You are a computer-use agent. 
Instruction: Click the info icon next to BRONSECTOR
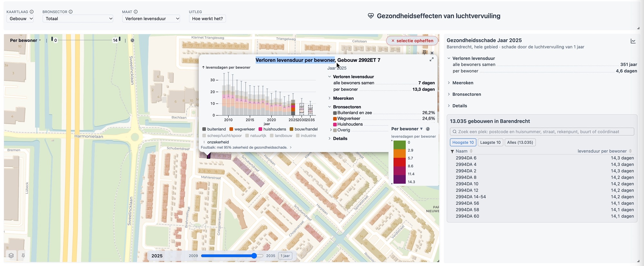tap(71, 12)
